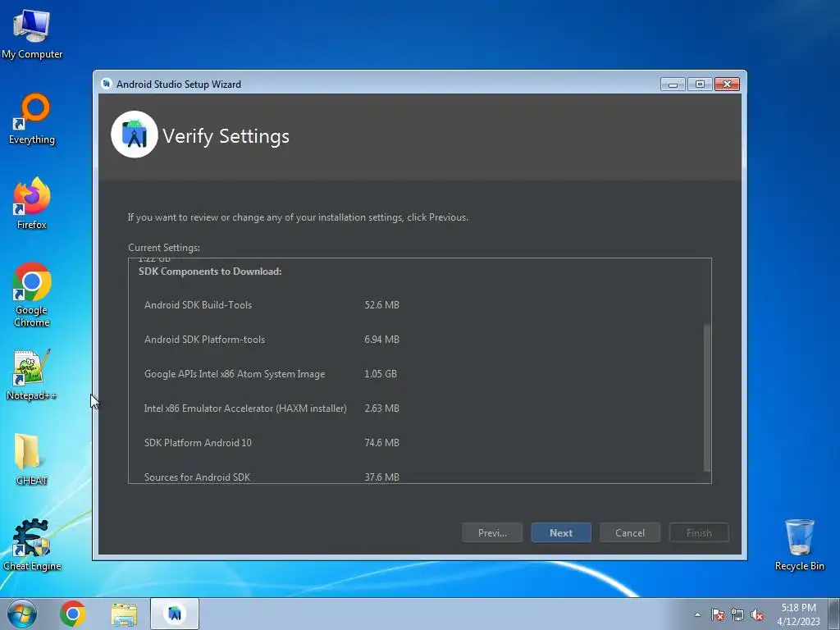Open Chrome from the taskbar
Image resolution: width=840 pixels, height=630 pixels.
point(73,614)
